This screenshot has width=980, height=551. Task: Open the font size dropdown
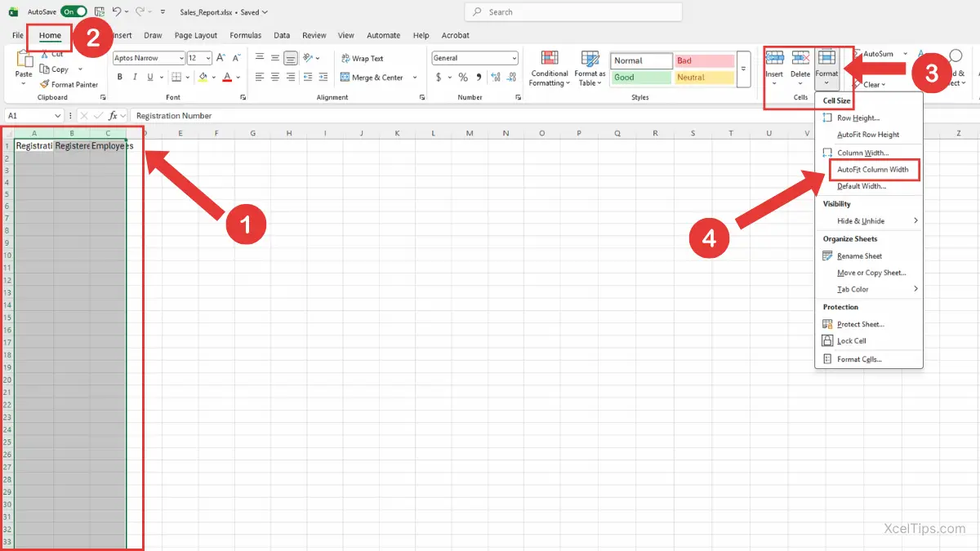point(208,59)
